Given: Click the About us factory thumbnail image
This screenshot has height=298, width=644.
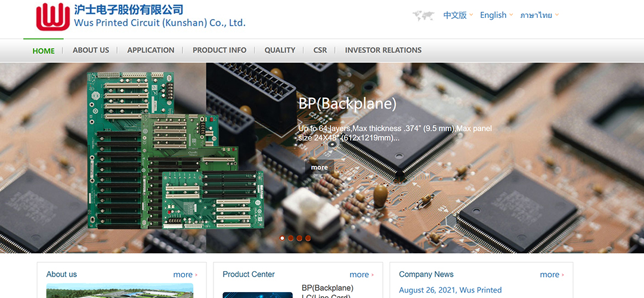Looking at the screenshot, I should point(119,291).
